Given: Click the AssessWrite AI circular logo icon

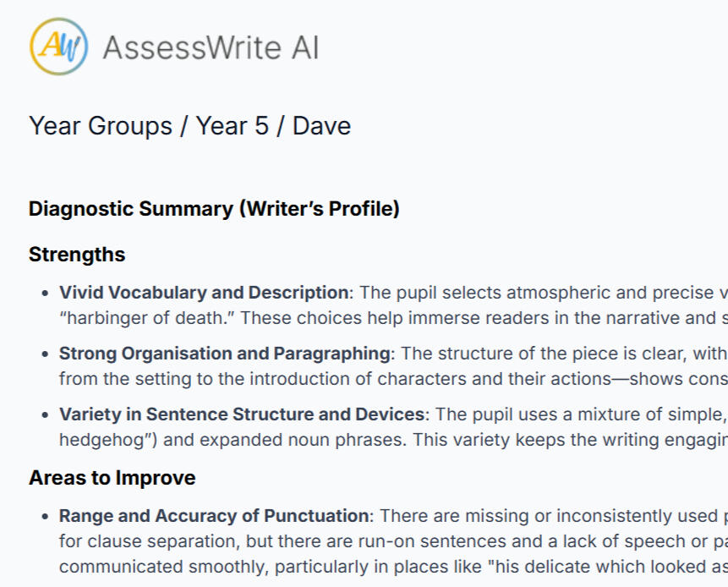Looking at the screenshot, I should [x=58, y=47].
